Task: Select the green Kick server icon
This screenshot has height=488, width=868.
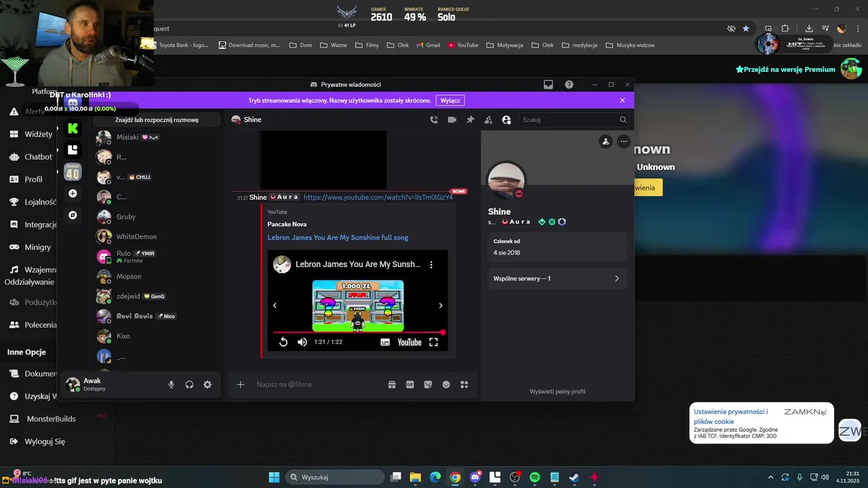Action: click(73, 128)
